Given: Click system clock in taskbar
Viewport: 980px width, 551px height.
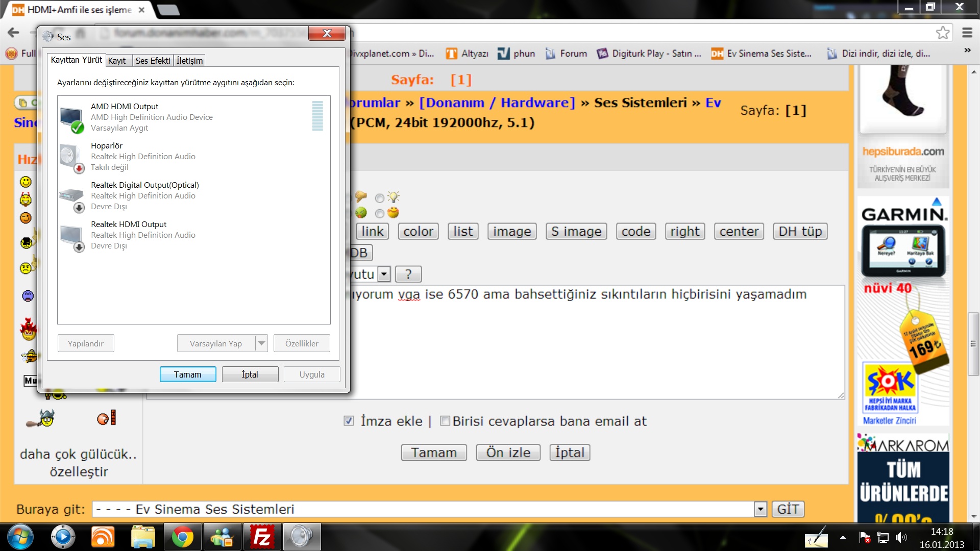Looking at the screenshot, I should pyautogui.click(x=942, y=538).
